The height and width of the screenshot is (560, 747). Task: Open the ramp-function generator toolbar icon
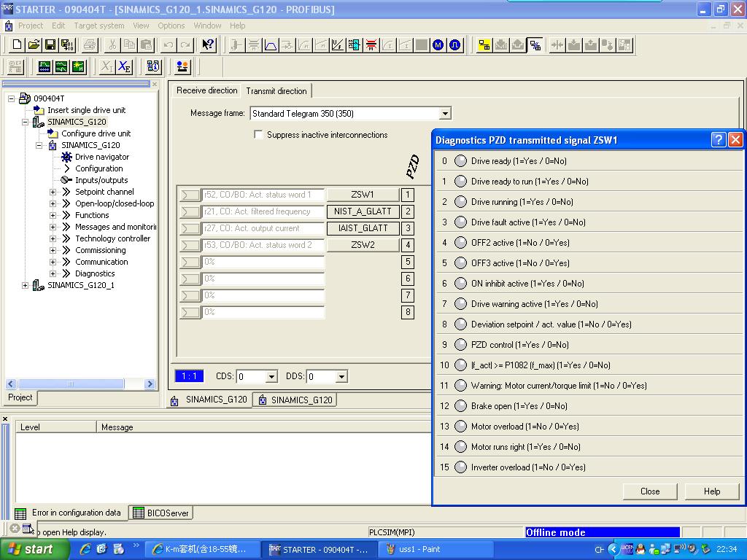[271, 45]
